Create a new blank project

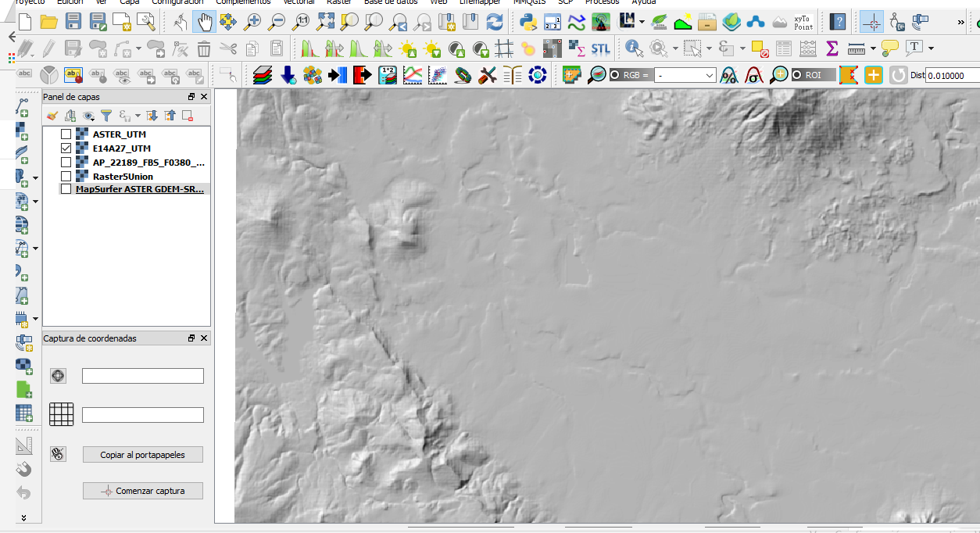click(25, 22)
